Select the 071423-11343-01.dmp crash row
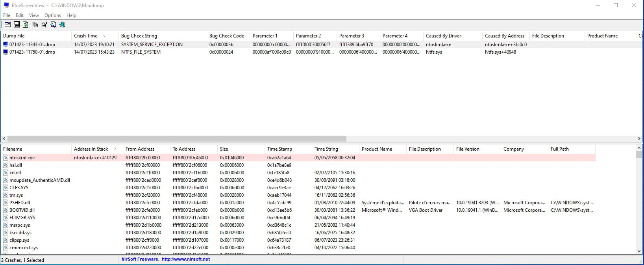Viewport: 644px width, 265px height. coord(321,45)
